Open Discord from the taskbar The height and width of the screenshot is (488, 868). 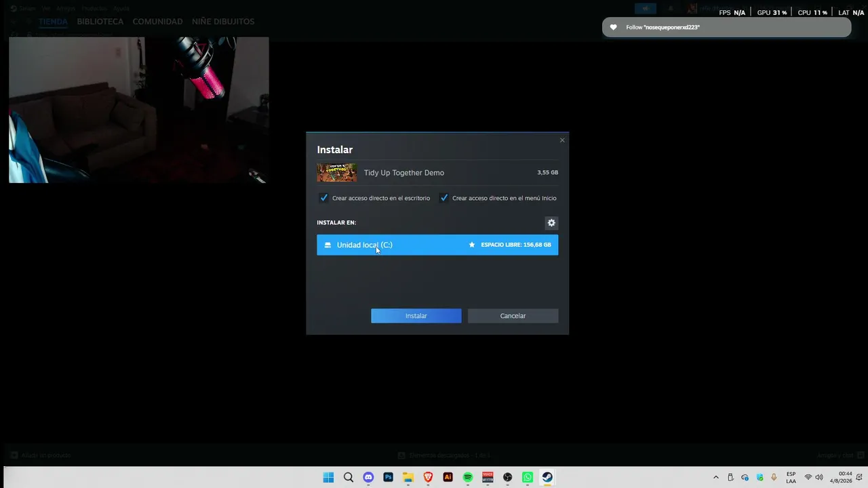tap(368, 477)
